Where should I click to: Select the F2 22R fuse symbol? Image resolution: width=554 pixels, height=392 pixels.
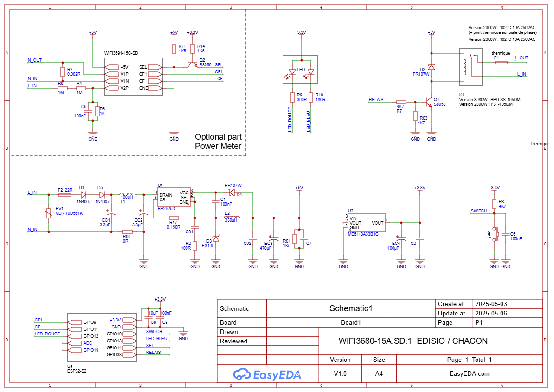pyautogui.click(x=64, y=194)
